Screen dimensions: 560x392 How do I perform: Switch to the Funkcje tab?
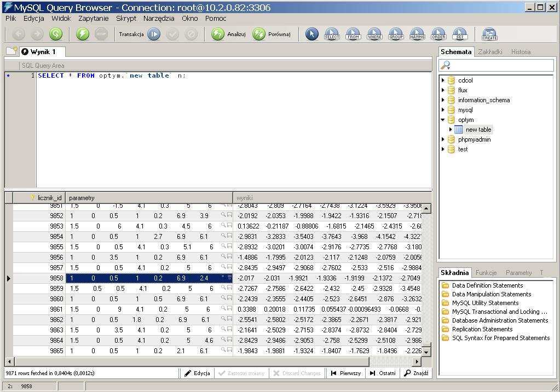click(486, 272)
